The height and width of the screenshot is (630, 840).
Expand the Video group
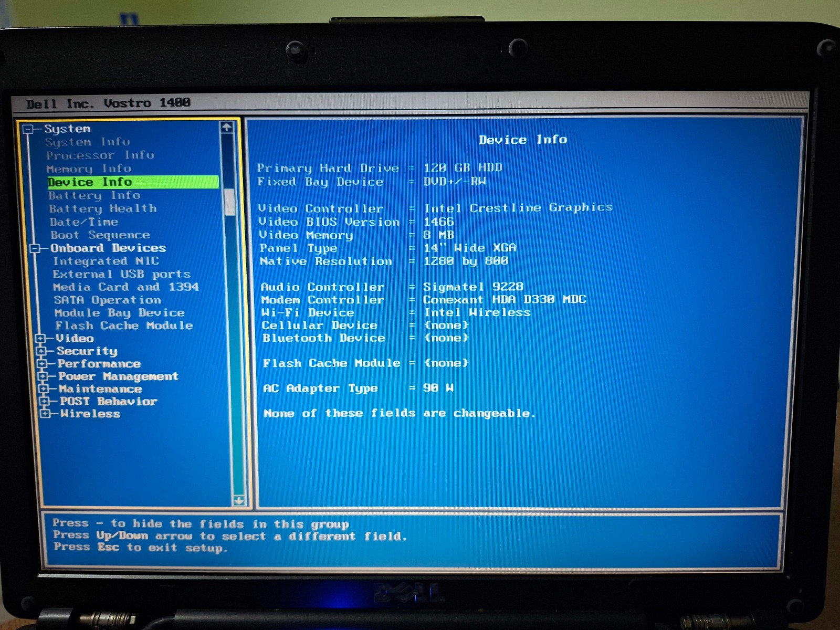pyautogui.click(x=40, y=339)
